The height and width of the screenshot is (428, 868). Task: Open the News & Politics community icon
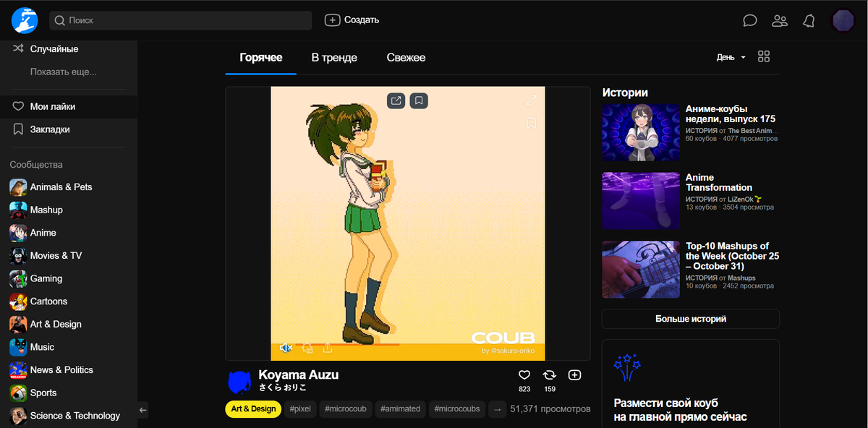pyautogui.click(x=18, y=370)
